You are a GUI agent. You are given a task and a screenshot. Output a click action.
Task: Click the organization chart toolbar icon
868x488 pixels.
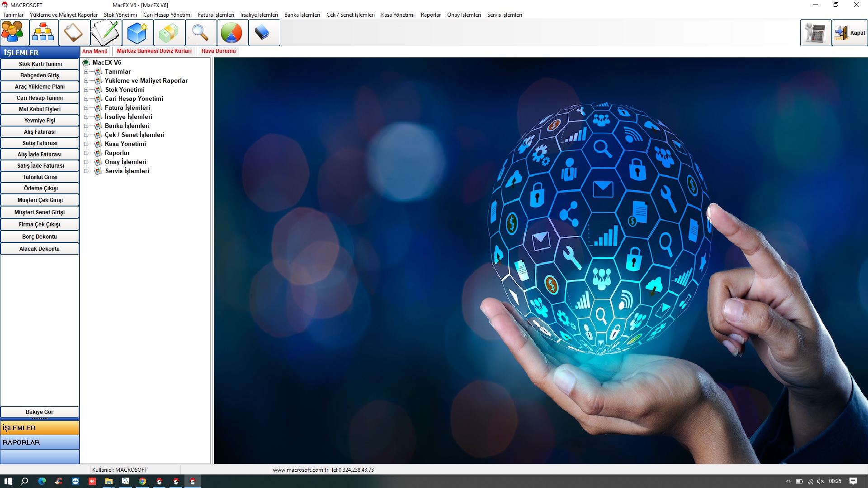coord(43,33)
